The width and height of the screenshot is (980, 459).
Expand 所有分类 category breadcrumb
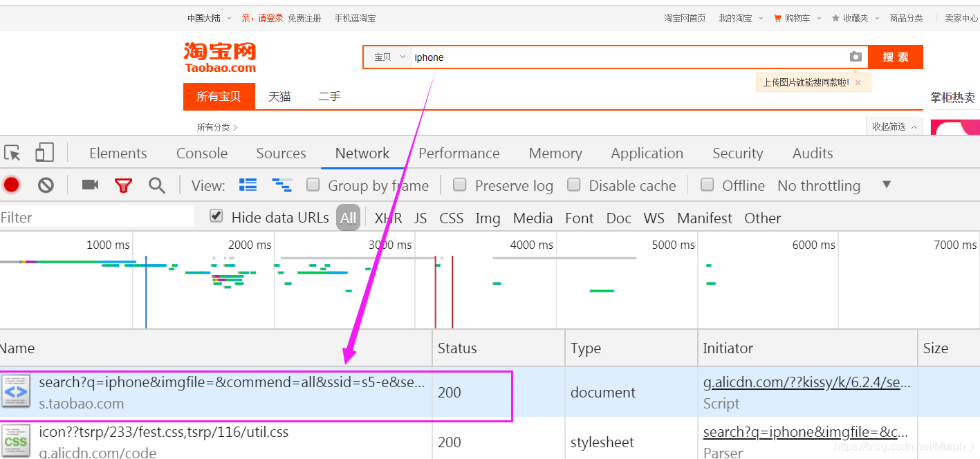pos(217,127)
